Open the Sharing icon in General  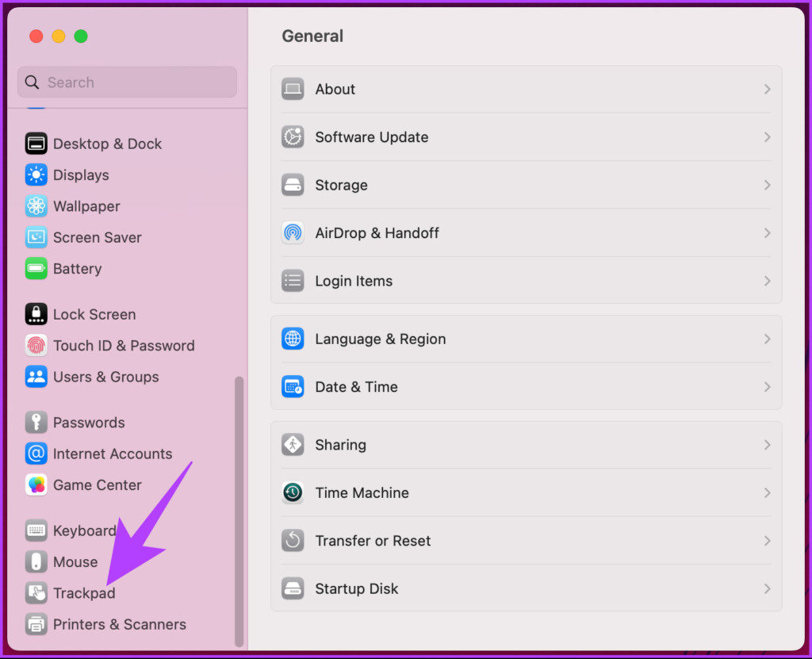coord(293,445)
